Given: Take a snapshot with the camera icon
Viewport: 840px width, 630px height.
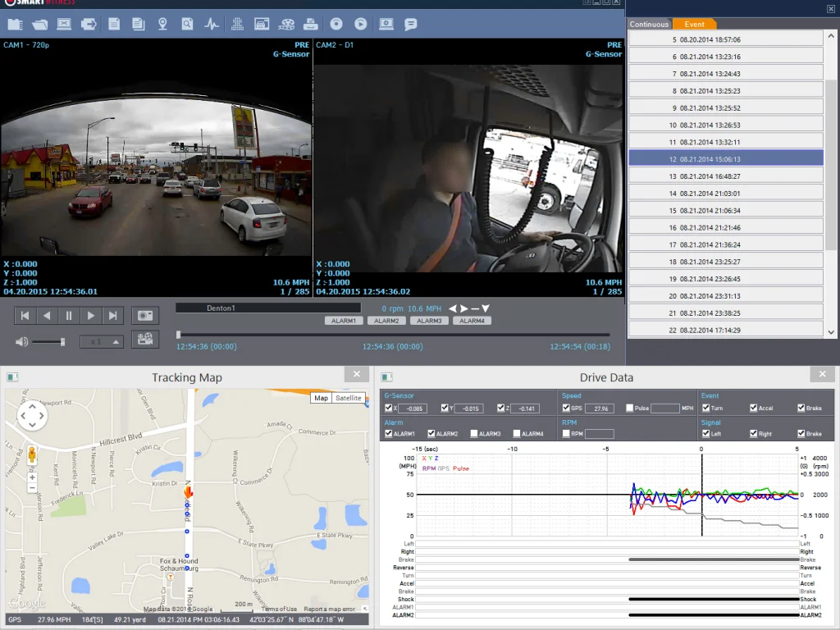Looking at the screenshot, I should point(145,316).
